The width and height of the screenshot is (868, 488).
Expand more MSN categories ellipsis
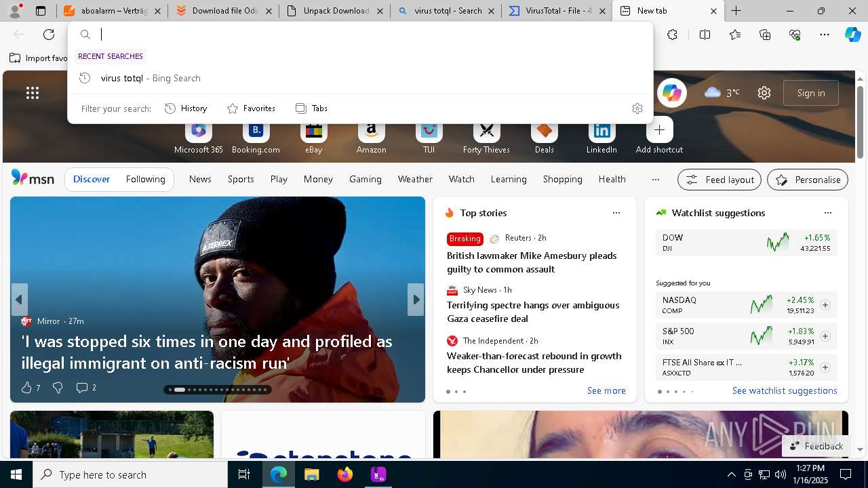655,180
